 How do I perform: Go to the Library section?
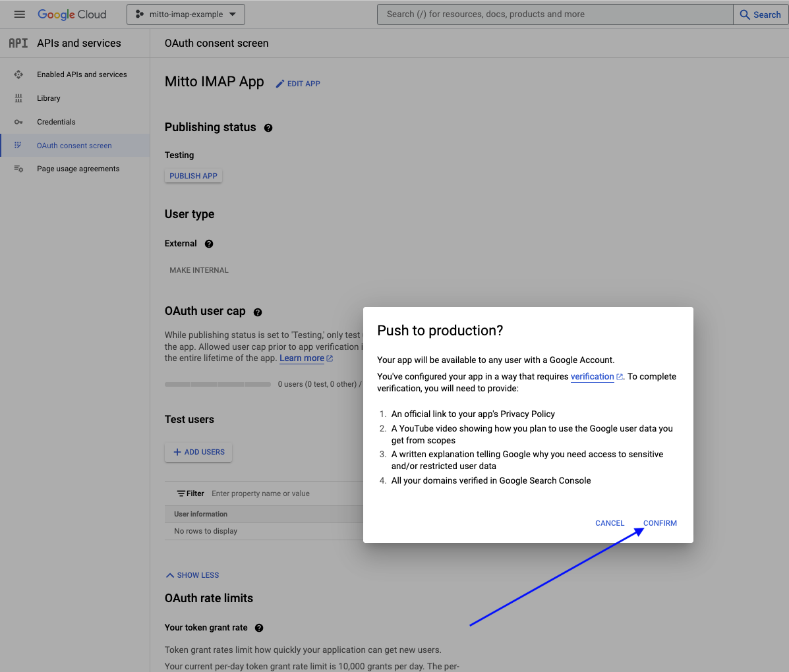tap(48, 98)
